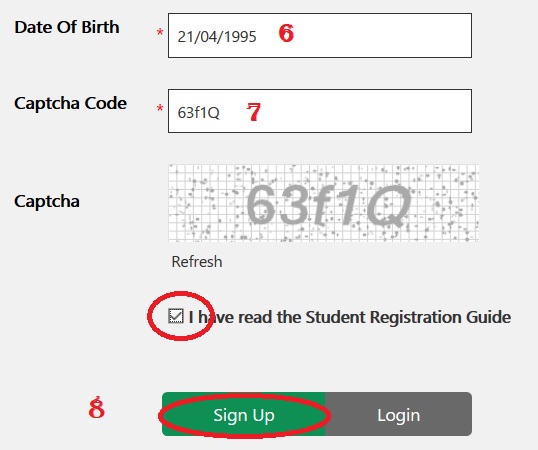The width and height of the screenshot is (538, 450).
Task: Place cursor on the typed 63f1Q text
Action: click(198, 112)
